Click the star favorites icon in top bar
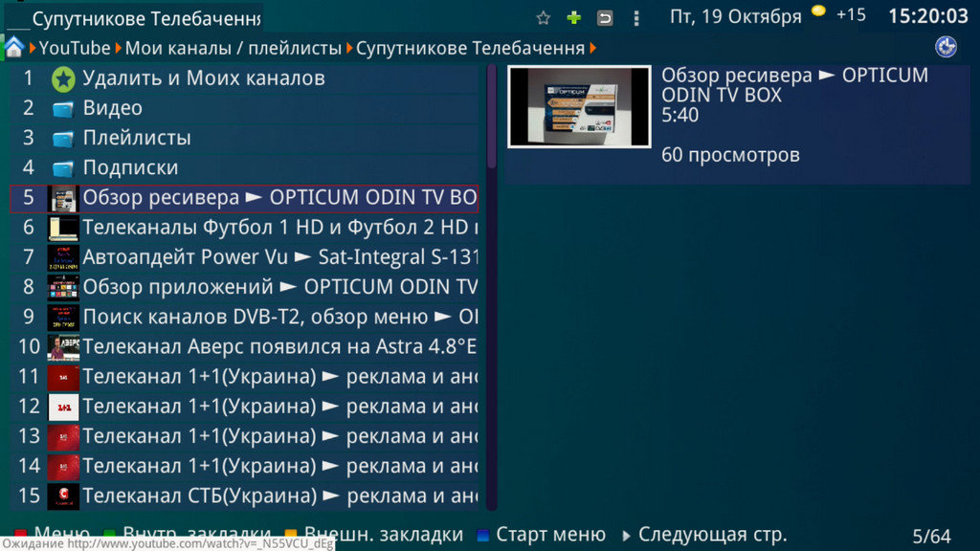Viewport: 980px width, 551px height. coord(544,17)
